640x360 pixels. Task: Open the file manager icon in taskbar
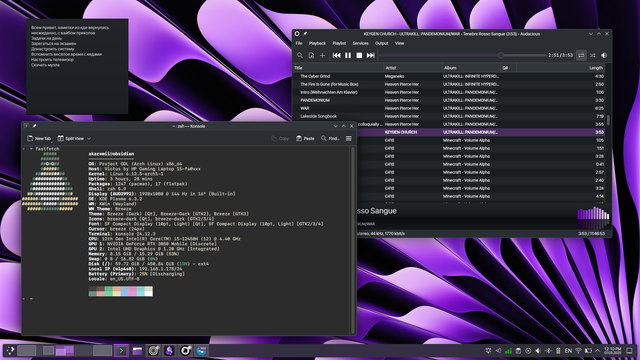137,350
